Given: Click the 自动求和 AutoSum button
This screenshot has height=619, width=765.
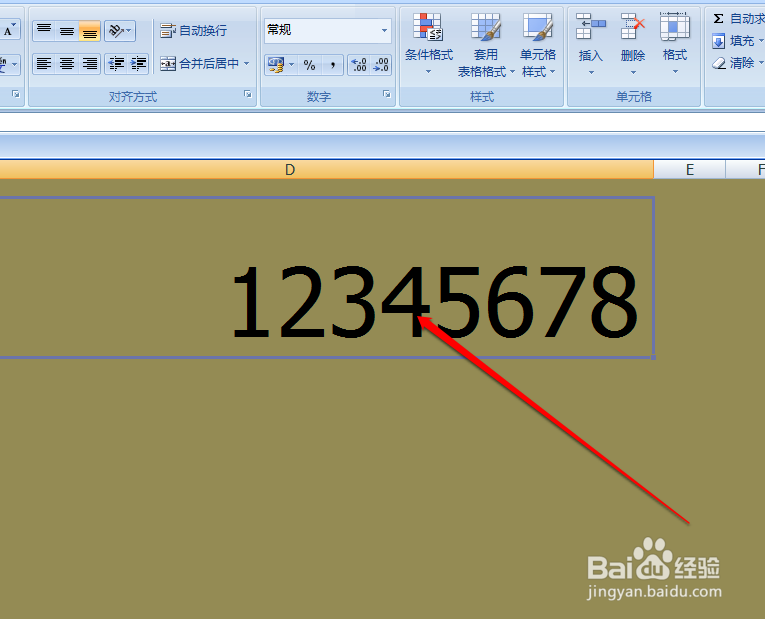Looking at the screenshot, I should (x=738, y=19).
